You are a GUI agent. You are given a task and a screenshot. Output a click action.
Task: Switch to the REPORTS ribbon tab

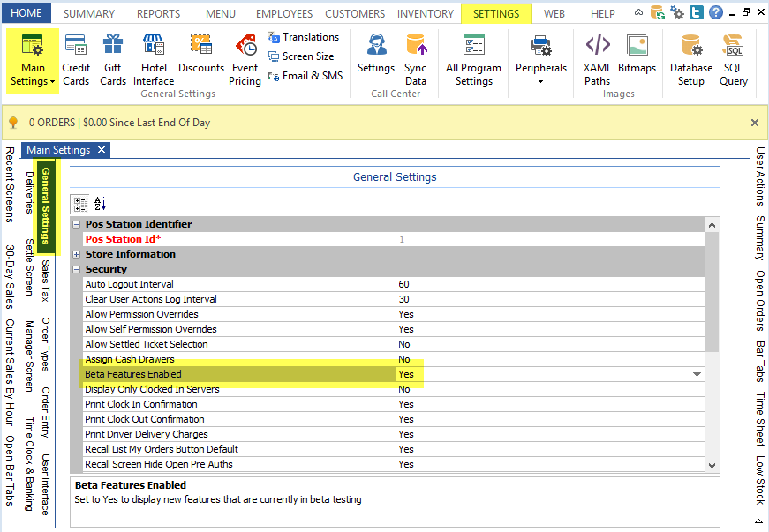(x=159, y=14)
